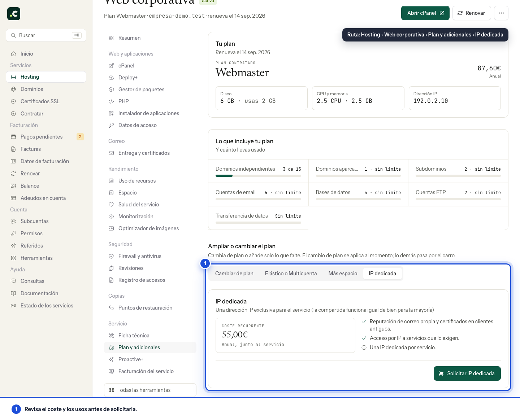Click the PHP code-brackets icon
The height and width of the screenshot is (420, 520).
point(111,101)
